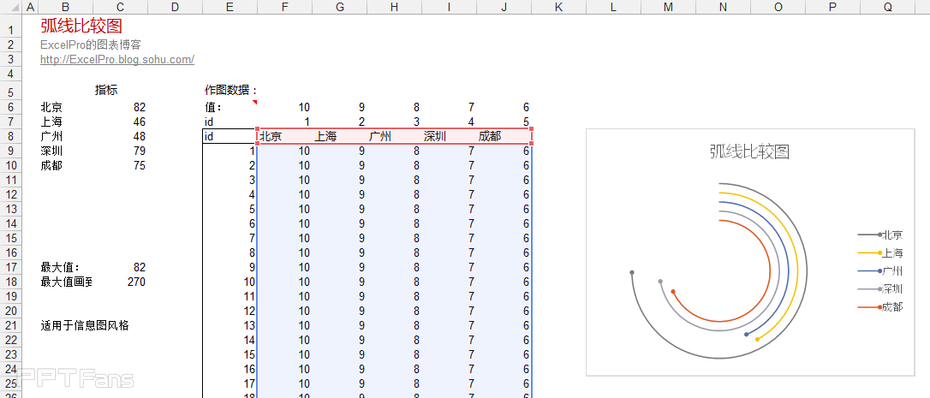The height and width of the screenshot is (398, 930).
Task: Select the cell containing 最大值 82
Action: (x=120, y=268)
